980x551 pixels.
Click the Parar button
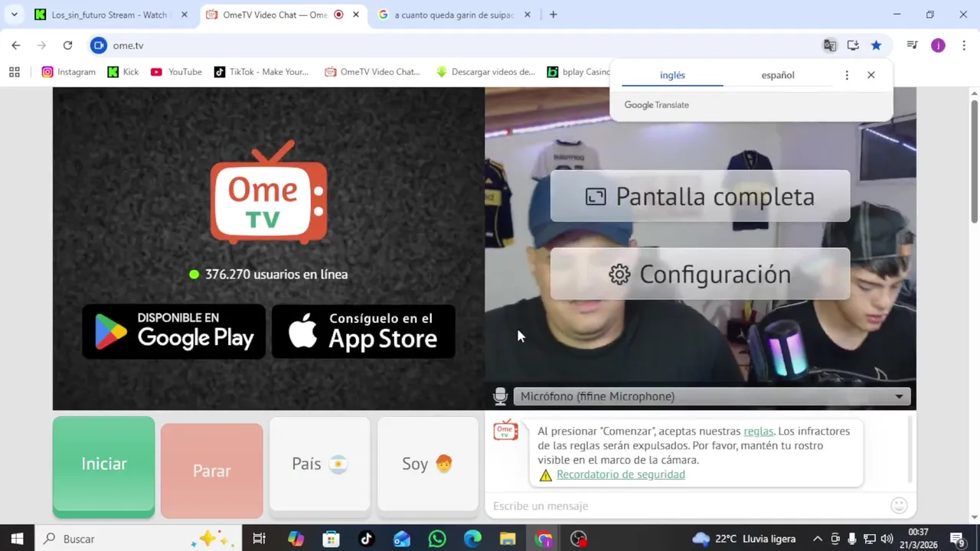[x=212, y=471]
